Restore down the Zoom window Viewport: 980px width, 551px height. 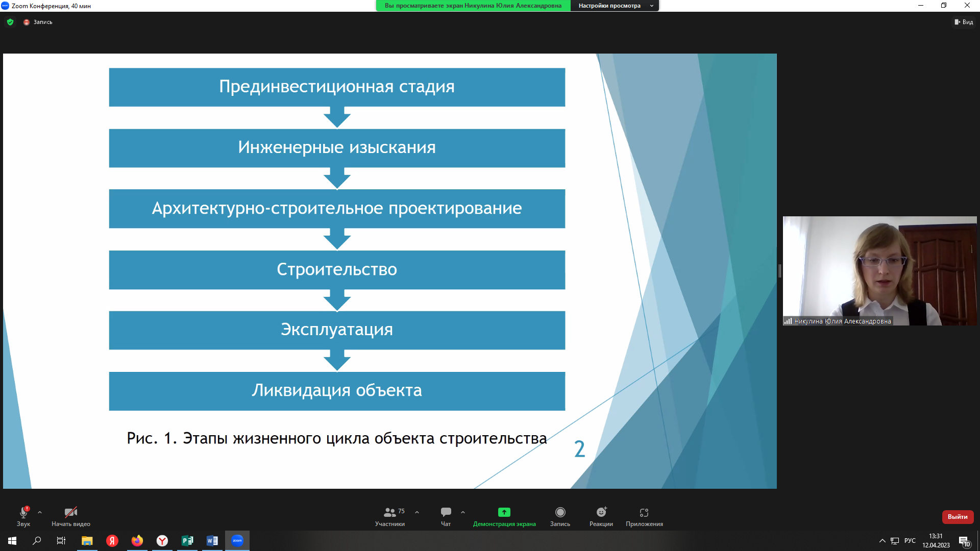(x=944, y=6)
